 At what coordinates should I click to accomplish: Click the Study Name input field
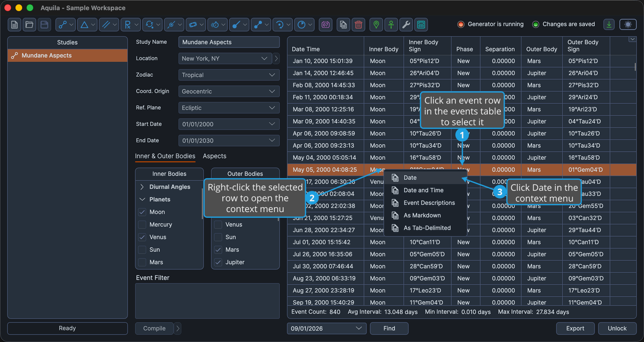(229, 42)
